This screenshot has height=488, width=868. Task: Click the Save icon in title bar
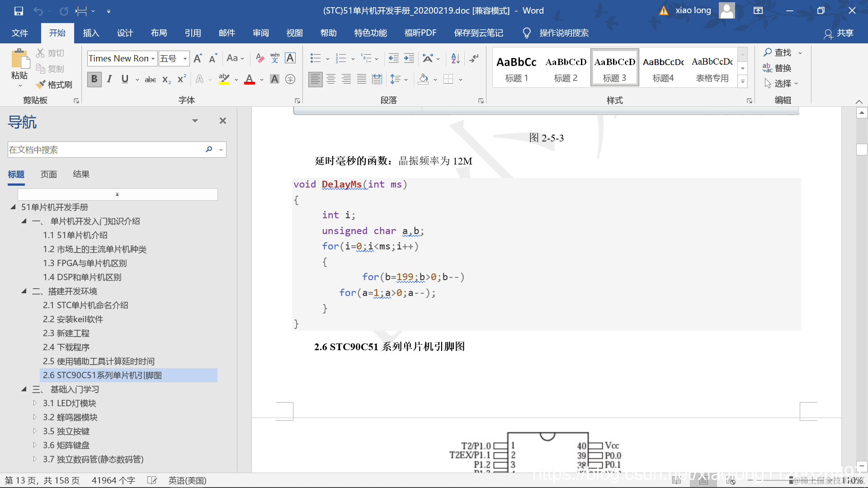click(x=19, y=11)
